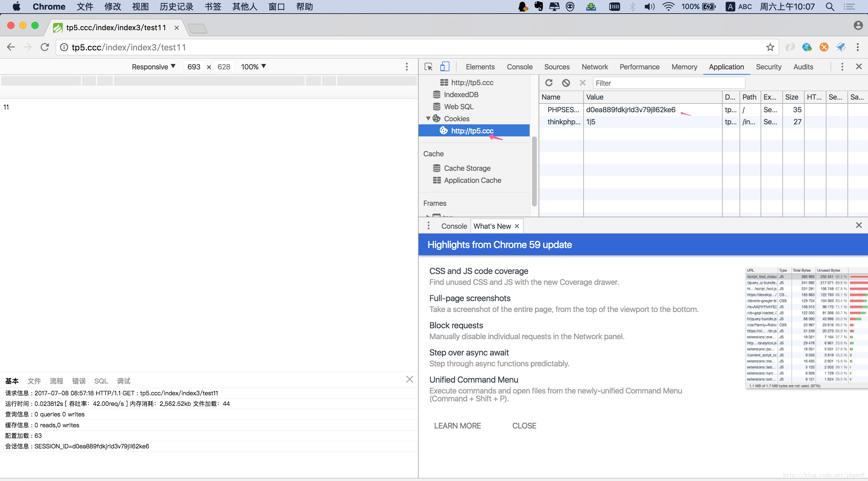868x481 pixels.
Task: Click the What's New close icon
Action: [x=517, y=226]
